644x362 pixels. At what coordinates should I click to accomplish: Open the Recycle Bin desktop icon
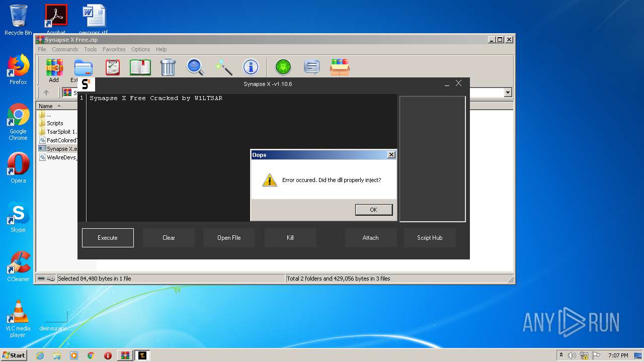[18, 20]
